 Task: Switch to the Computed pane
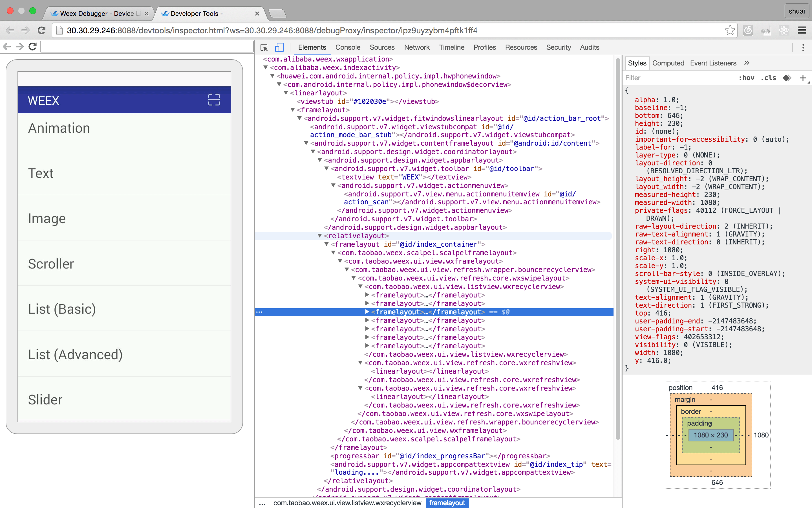668,63
